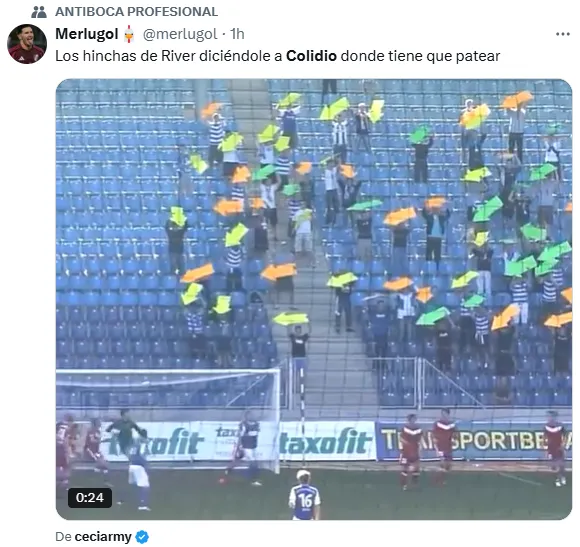Open the Merlugol display name
The height and width of the screenshot is (547, 580).
point(87,34)
